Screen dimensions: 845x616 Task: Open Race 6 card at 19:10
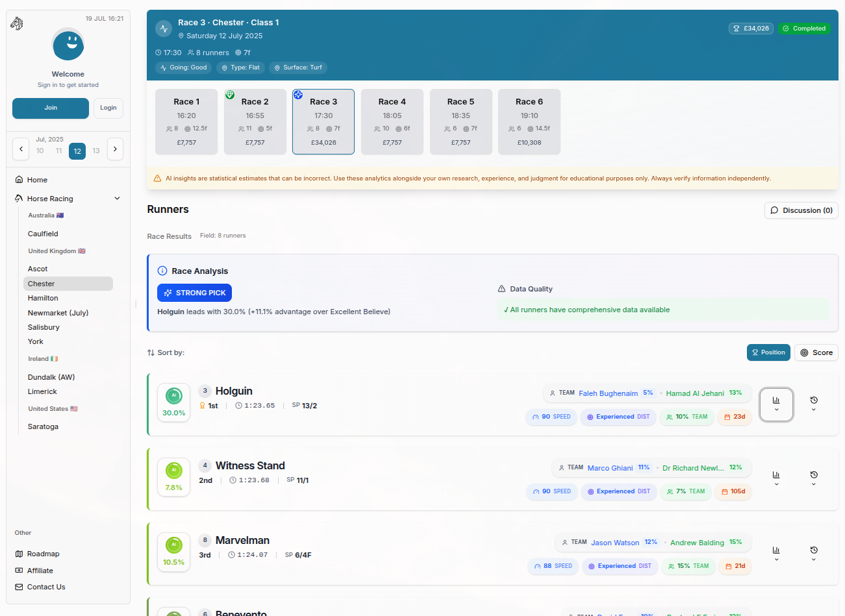(529, 122)
